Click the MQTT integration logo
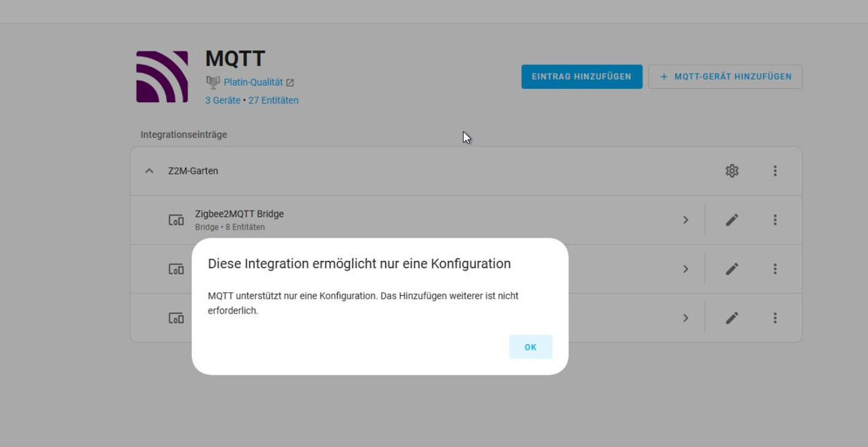The width and height of the screenshot is (868, 447). [162, 77]
